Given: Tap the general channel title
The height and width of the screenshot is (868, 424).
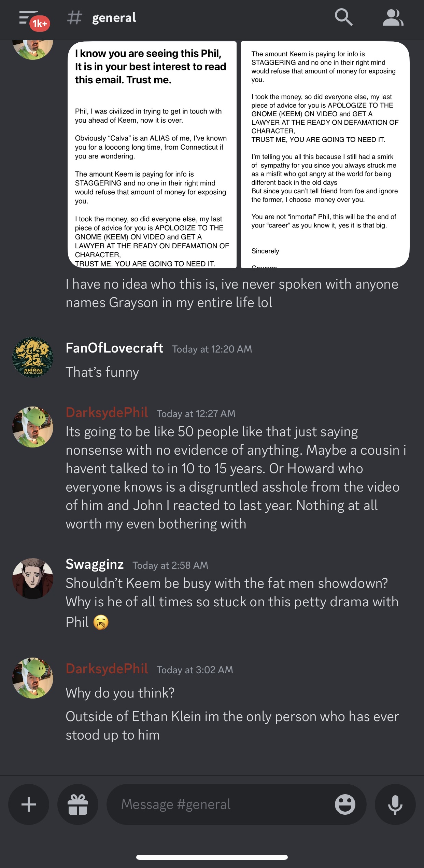Looking at the screenshot, I should [114, 18].
